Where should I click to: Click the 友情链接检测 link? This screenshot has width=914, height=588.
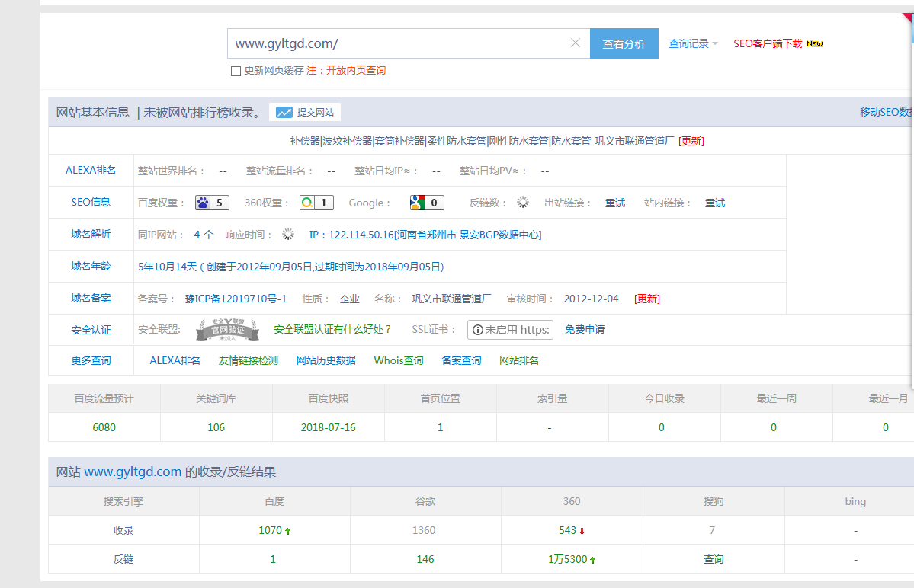click(x=249, y=360)
